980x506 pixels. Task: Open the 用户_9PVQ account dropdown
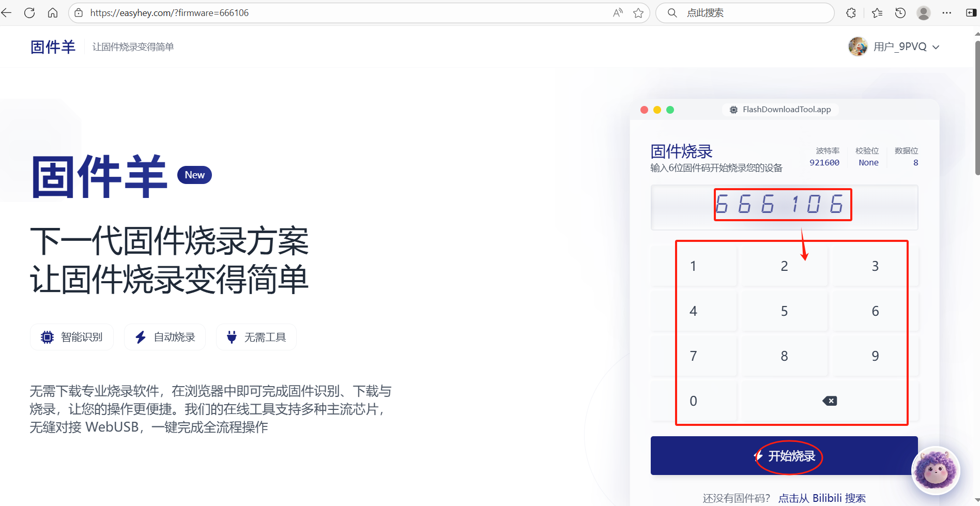(906, 47)
